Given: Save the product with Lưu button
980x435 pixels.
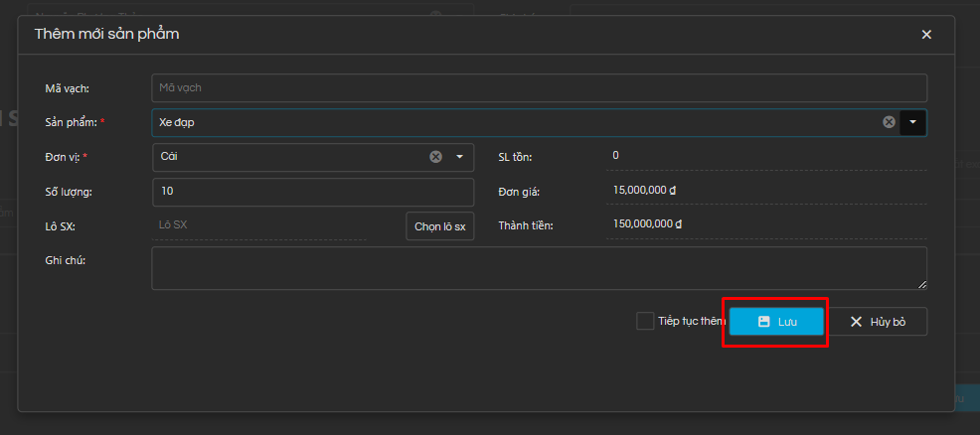Looking at the screenshot, I should click(x=776, y=322).
